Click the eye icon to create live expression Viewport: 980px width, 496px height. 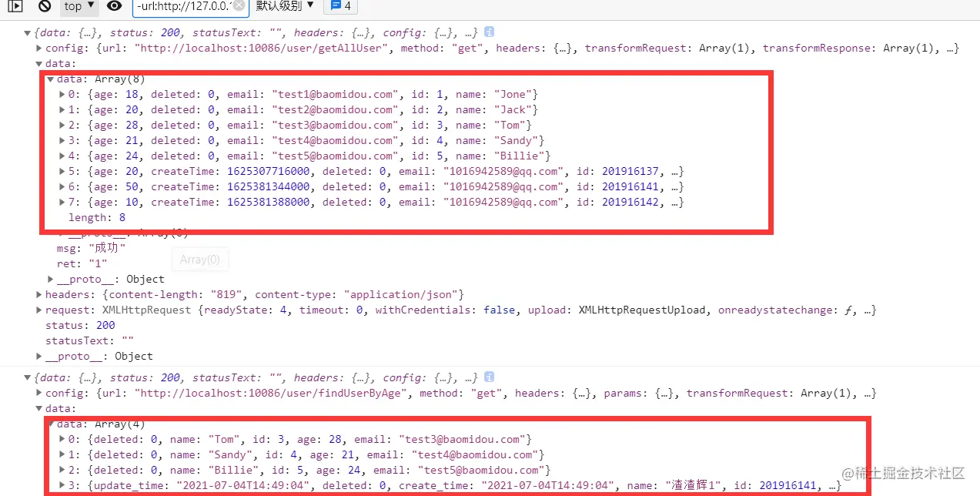point(114,6)
